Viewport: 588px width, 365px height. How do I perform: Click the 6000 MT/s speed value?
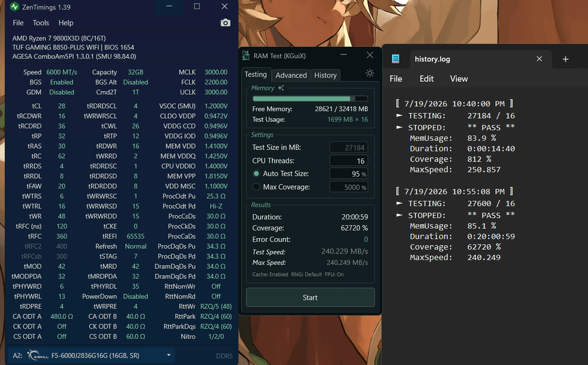(x=62, y=72)
